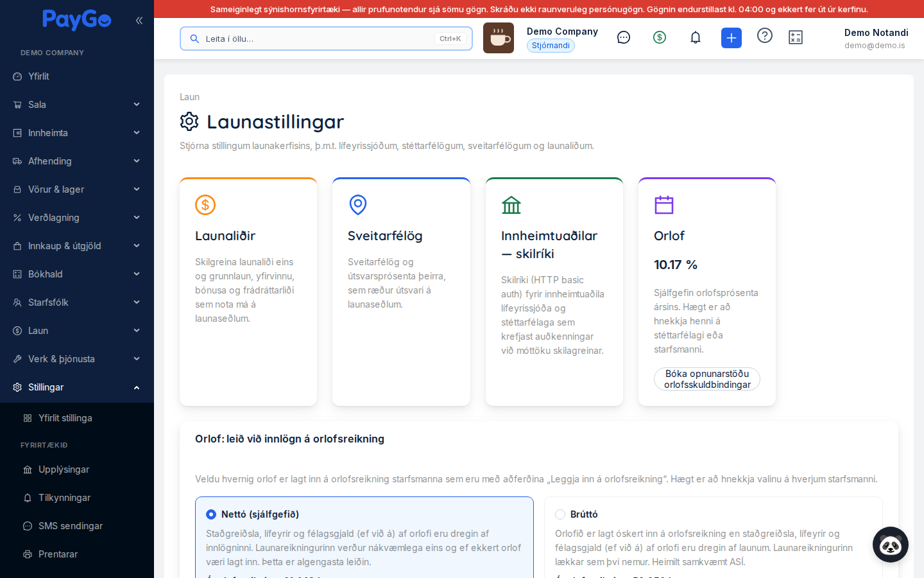The width and height of the screenshot is (924, 578).
Task: Click the PayGo logo
Action: [76, 20]
